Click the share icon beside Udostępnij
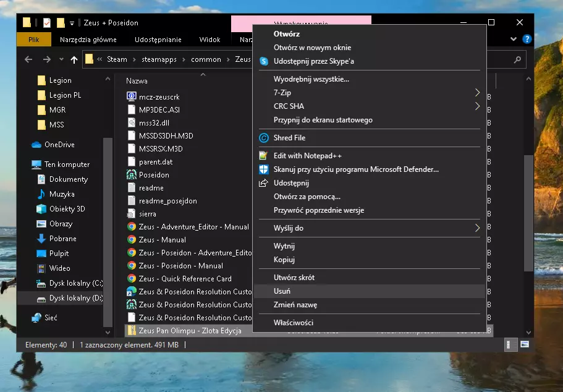The height and width of the screenshot is (392, 563). (264, 183)
